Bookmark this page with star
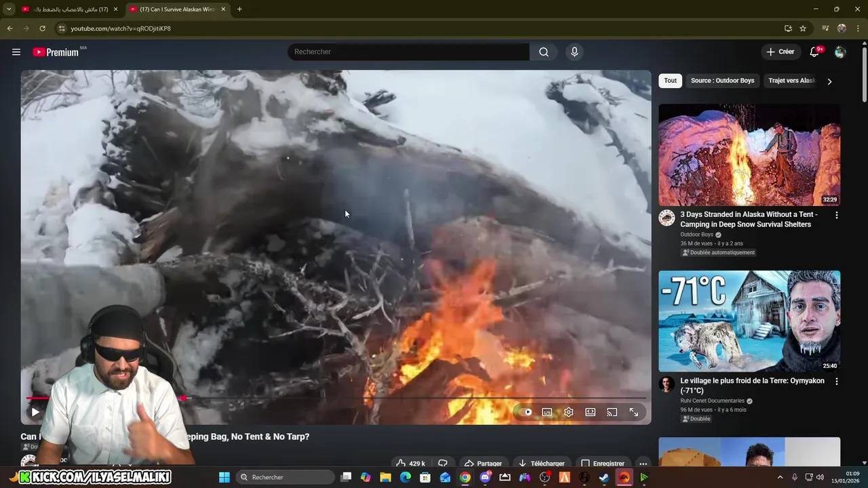This screenshot has height=488, width=868. tap(803, 28)
